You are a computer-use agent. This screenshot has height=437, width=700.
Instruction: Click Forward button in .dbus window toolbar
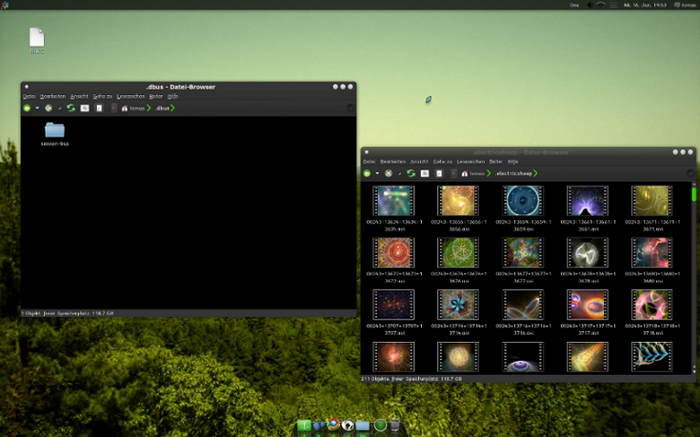[49, 108]
